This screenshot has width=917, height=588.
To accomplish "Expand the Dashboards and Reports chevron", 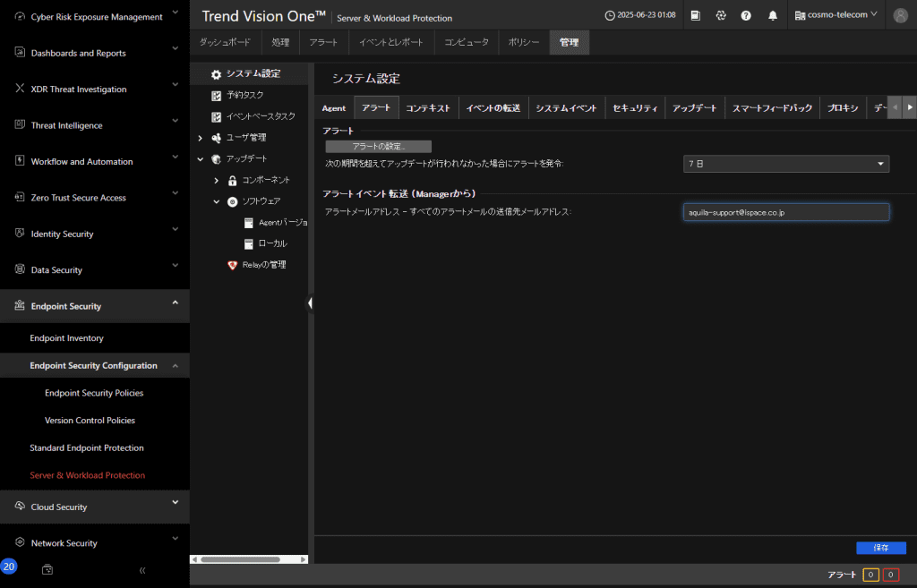I will [175, 48].
